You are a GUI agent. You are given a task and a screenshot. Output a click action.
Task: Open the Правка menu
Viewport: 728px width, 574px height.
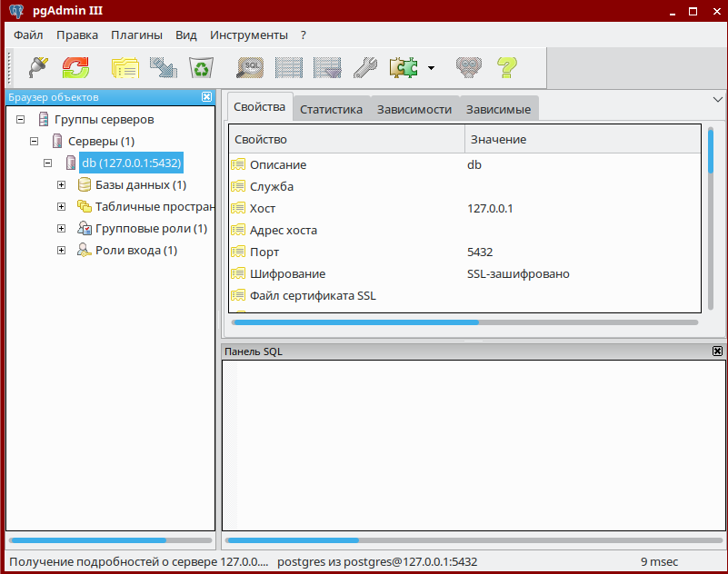77,35
